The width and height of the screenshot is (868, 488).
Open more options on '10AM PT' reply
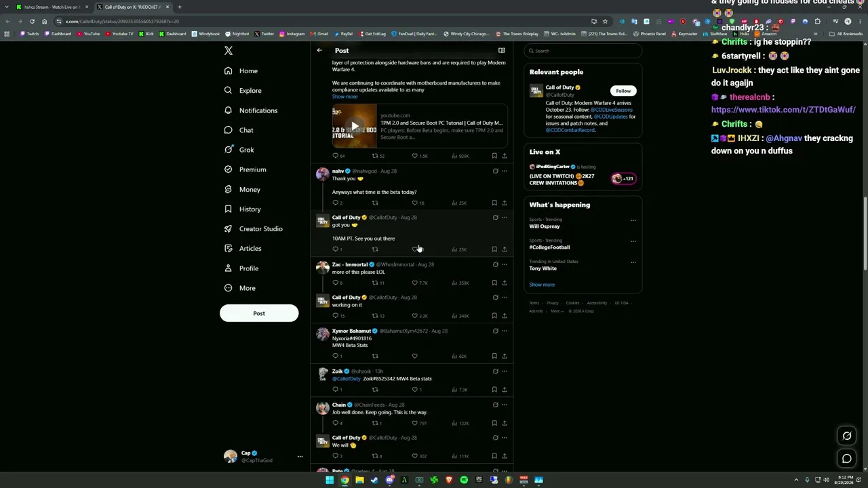pyautogui.click(x=505, y=218)
